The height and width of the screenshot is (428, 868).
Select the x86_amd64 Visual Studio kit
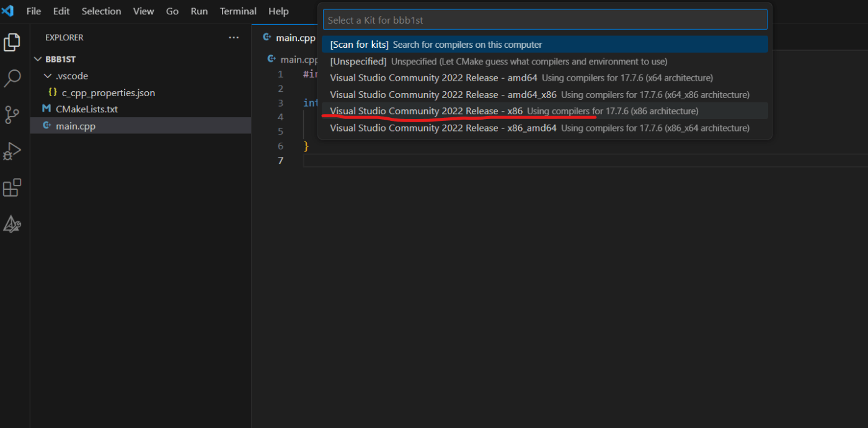point(545,128)
